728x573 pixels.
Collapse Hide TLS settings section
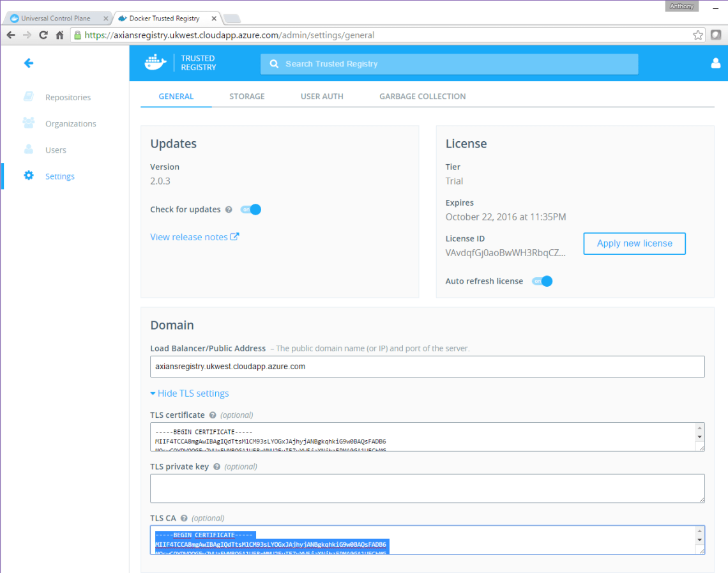point(190,393)
